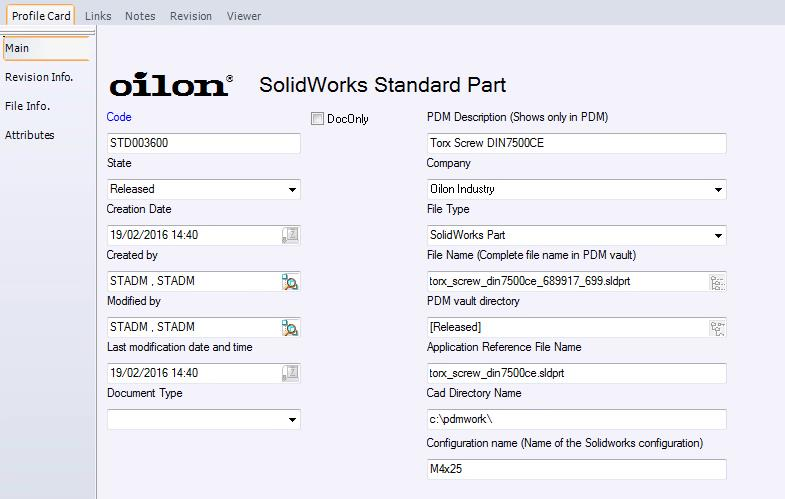Screen dimensions: 785x499
Task: Select File Info. in the side panel
Action: click(28, 106)
